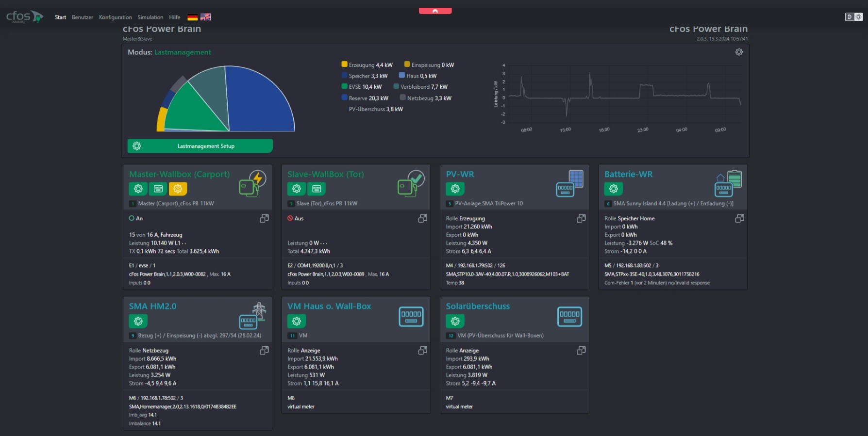Click the cFos logo

click(24, 17)
